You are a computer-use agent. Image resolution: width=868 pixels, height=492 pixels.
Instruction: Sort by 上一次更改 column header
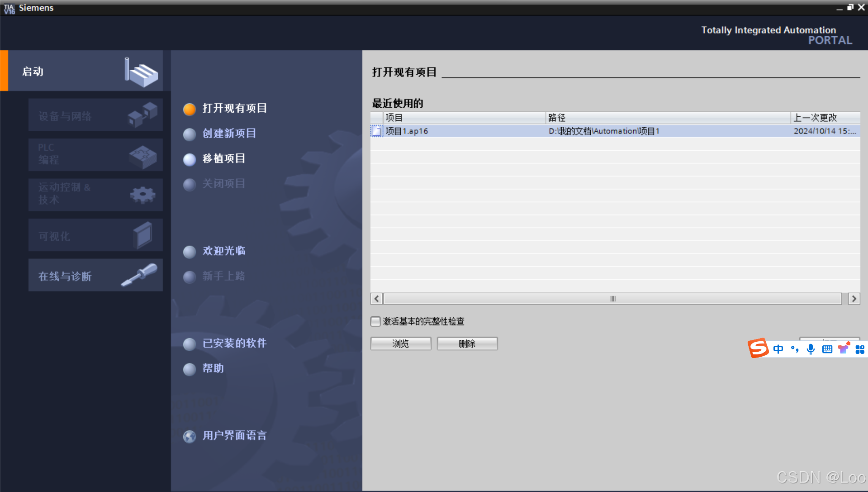click(x=825, y=118)
